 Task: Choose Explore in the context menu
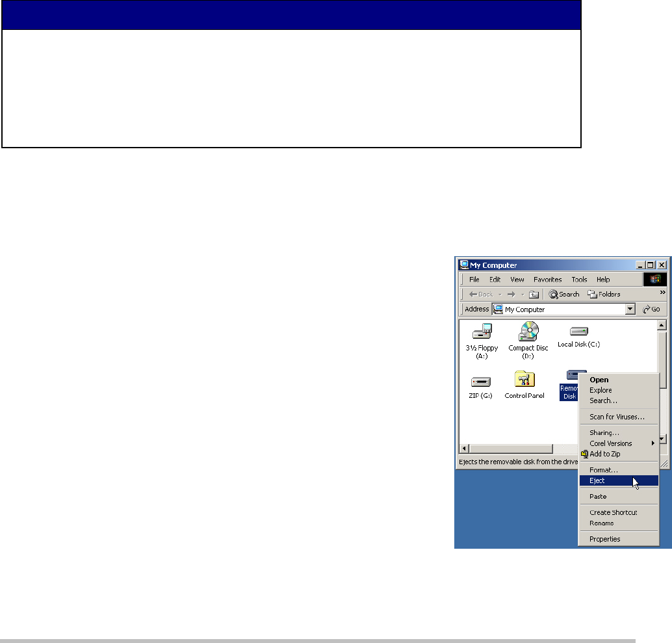coord(619,390)
